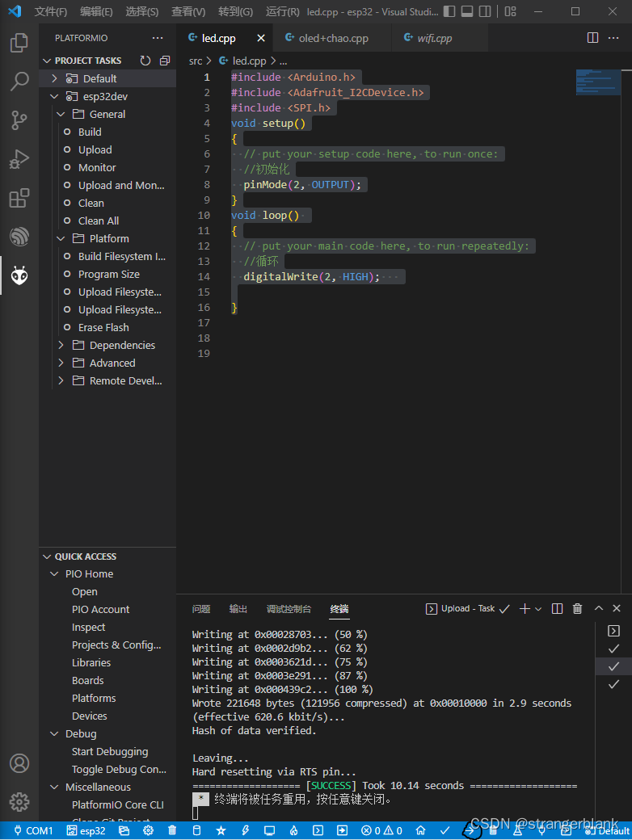Image resolution: width=632 pixels, height=840 pixels.
Task: Select the Source Control icon
Action: click(18, 120)
